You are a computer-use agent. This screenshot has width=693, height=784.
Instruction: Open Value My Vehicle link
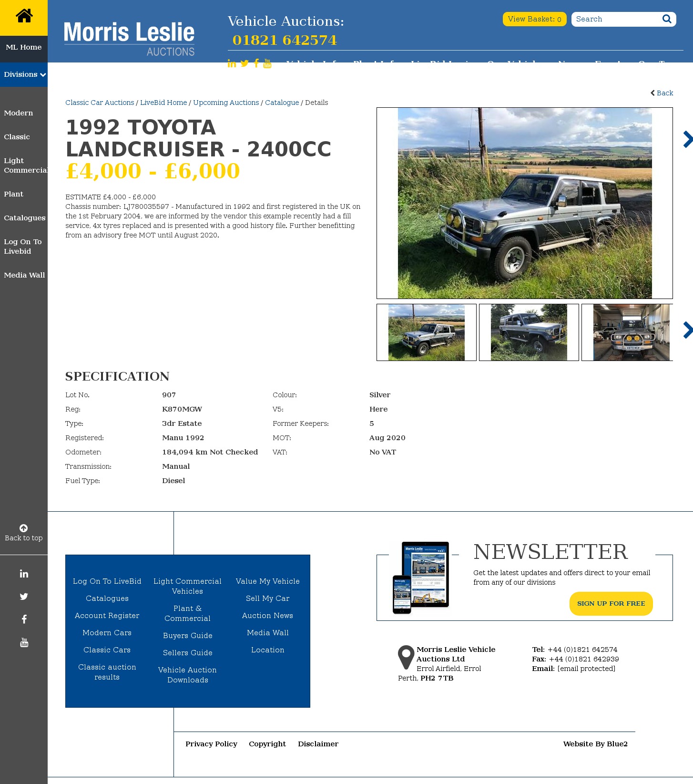pos(268,581)
